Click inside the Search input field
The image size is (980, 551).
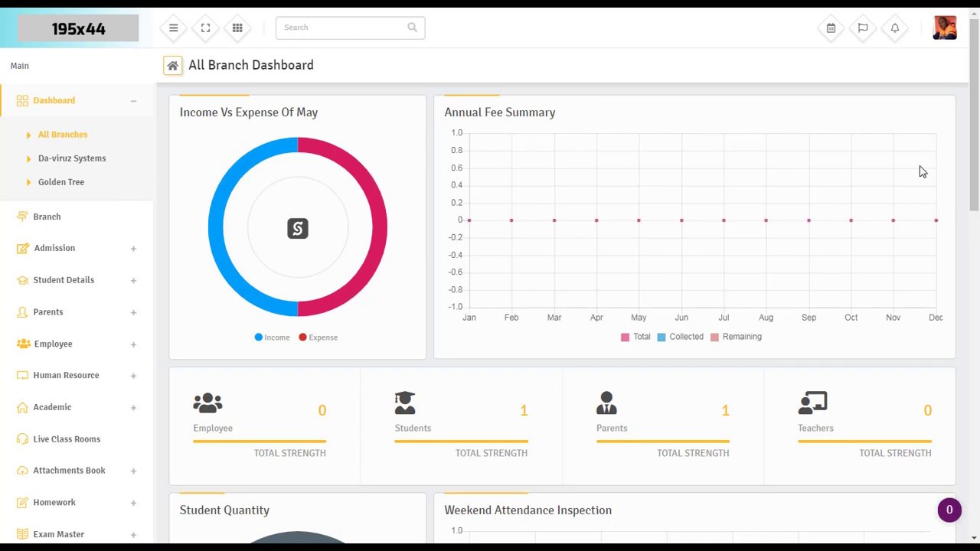point(345,28)
